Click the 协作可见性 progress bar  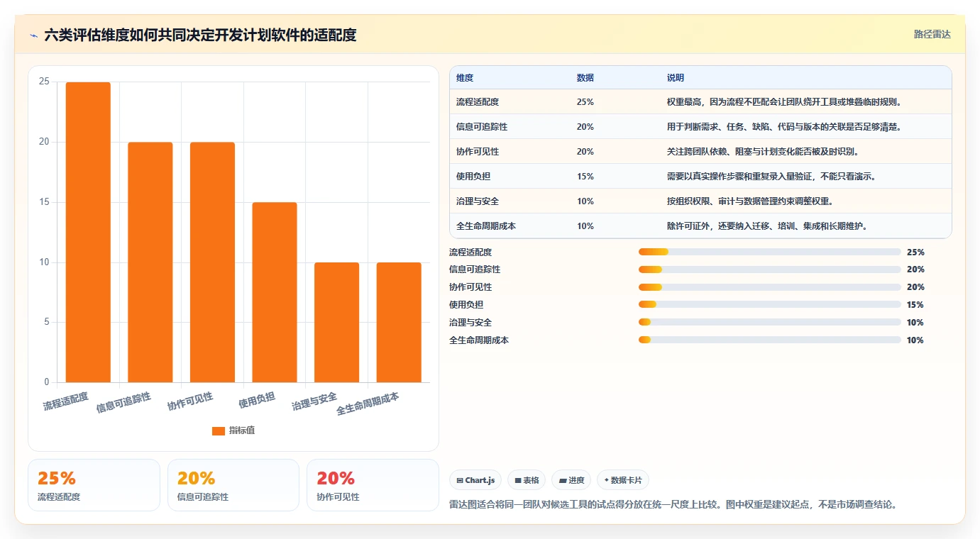coord(770,287)
